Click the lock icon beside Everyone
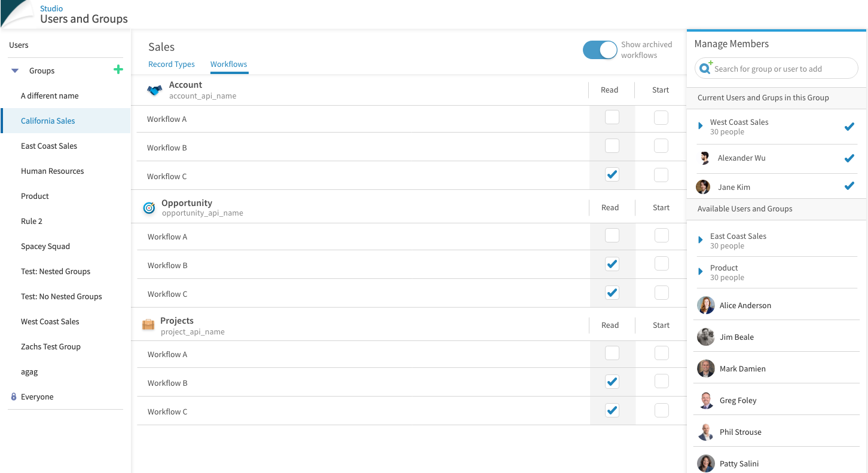 click(14, 397)
